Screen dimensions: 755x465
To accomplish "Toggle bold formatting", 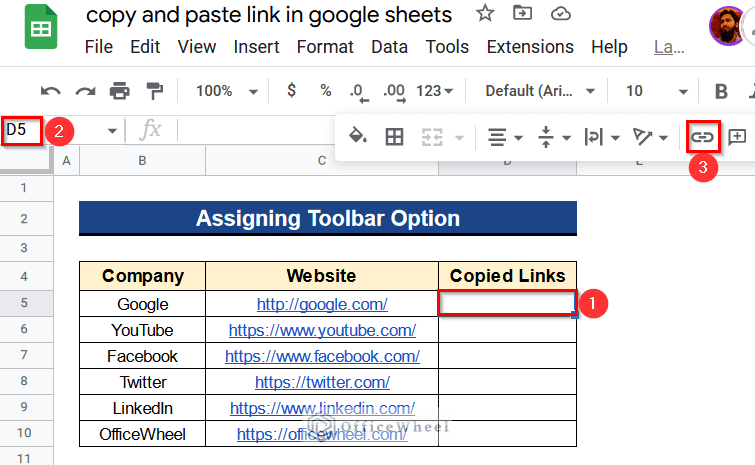I will [721, 91].
